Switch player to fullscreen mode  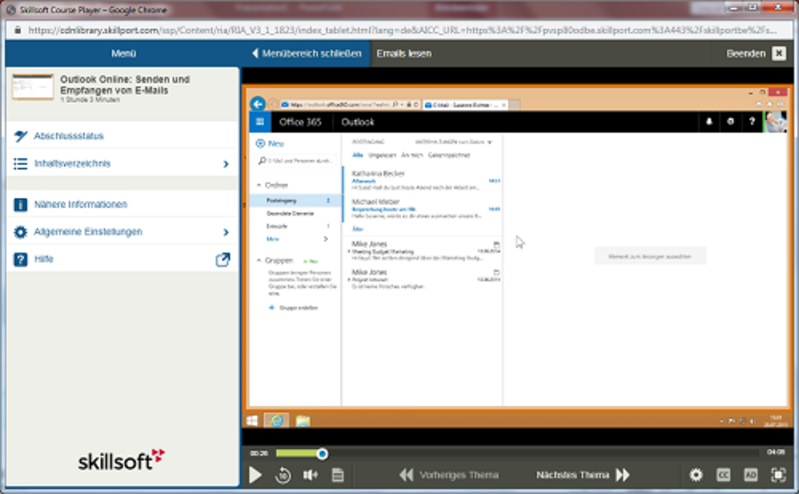click(778, 475)
